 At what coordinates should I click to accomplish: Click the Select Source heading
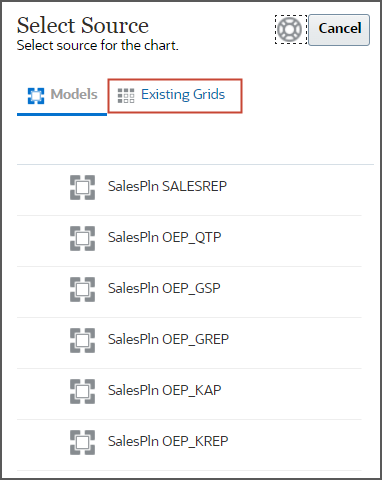tap(83, 25)
